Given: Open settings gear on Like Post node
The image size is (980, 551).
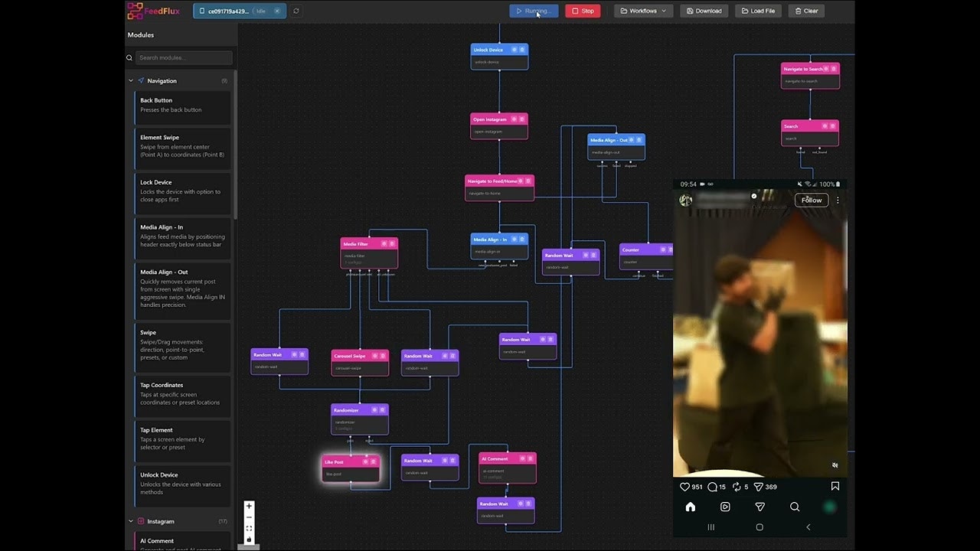Looking at the screenshot, I should coord(366,462).
